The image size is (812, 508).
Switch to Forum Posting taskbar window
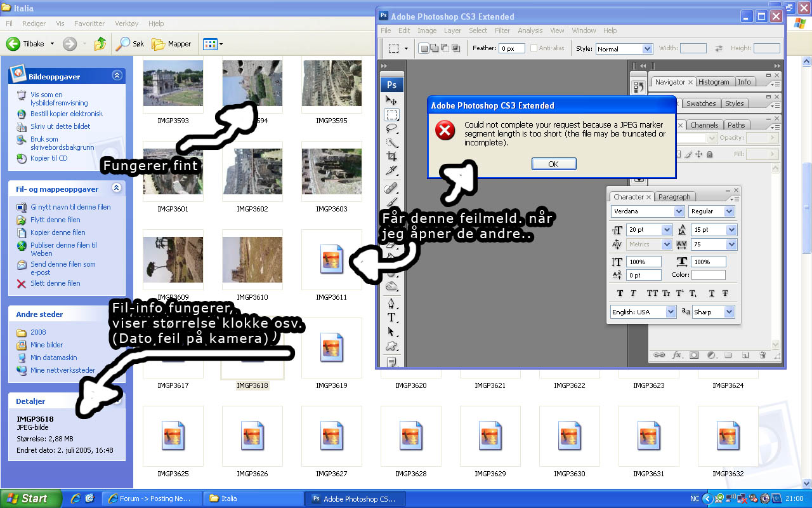point(152,498)
